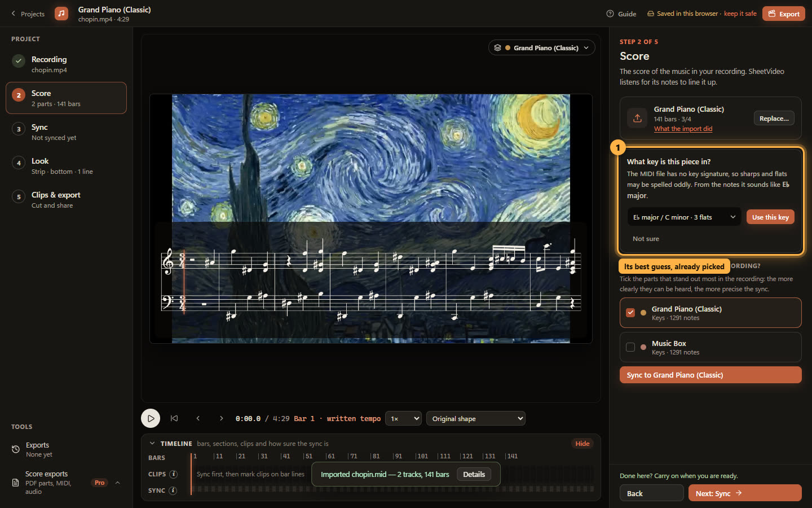Open import Details in the toast
812x508 pixels.
[474, 474]
